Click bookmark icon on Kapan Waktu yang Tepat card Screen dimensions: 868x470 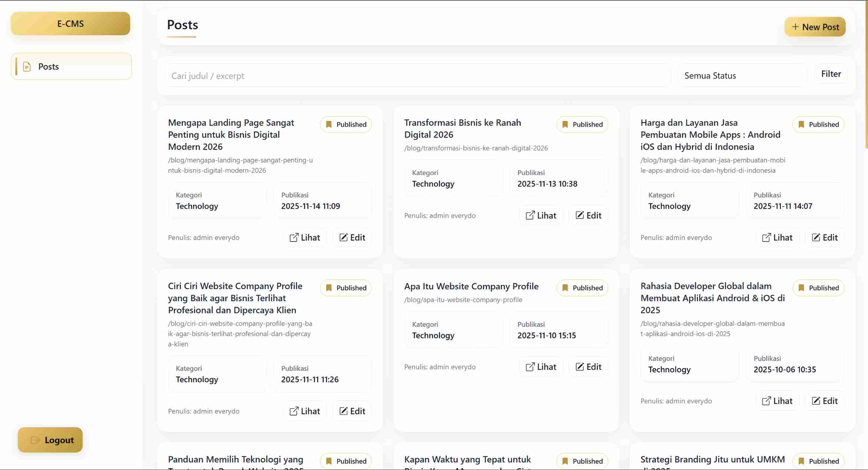tap(565, 461)
